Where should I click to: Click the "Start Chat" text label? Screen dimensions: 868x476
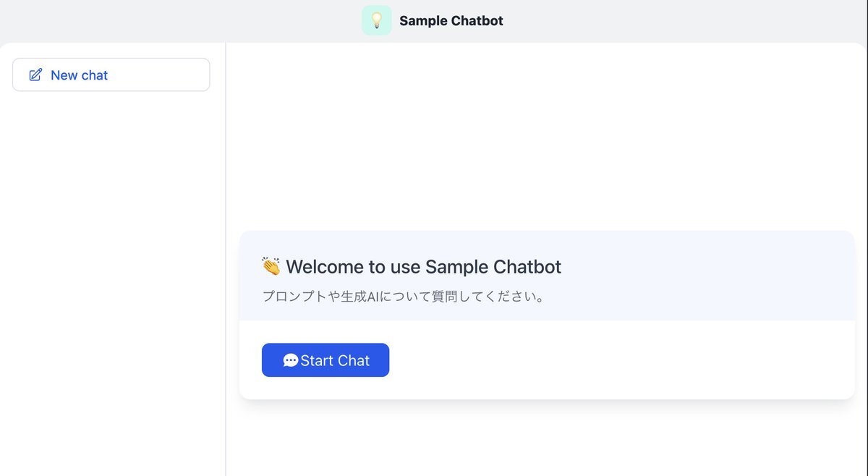335,360
